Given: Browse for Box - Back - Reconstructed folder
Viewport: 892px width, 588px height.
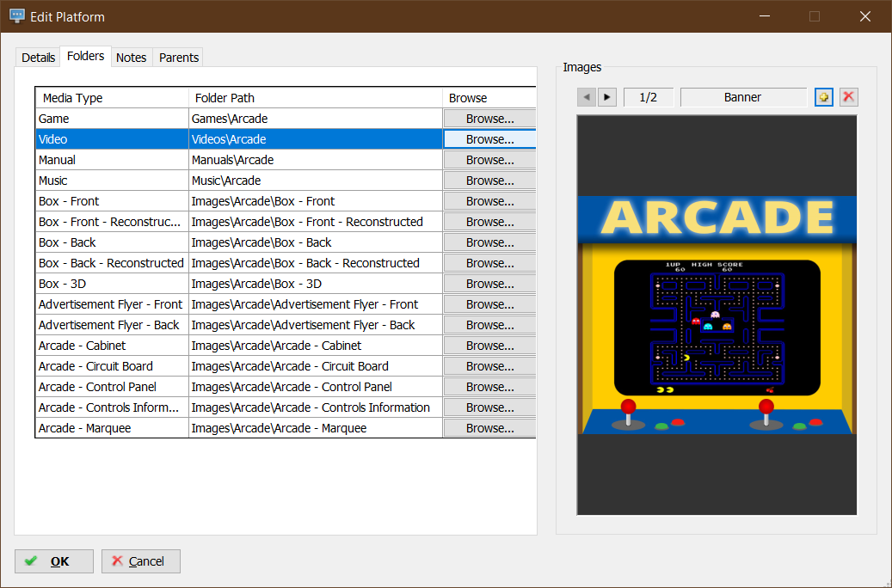Looking at the screenshot, I should pyautogui.click(x=489, y=263).
